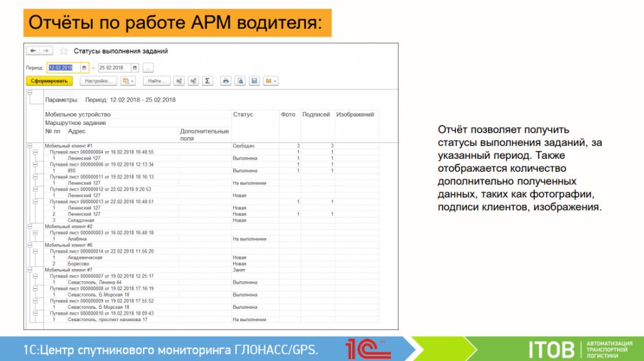
Task: Open the Настройки... settings button
Action: pyautogui.click(x=99, y=81)
